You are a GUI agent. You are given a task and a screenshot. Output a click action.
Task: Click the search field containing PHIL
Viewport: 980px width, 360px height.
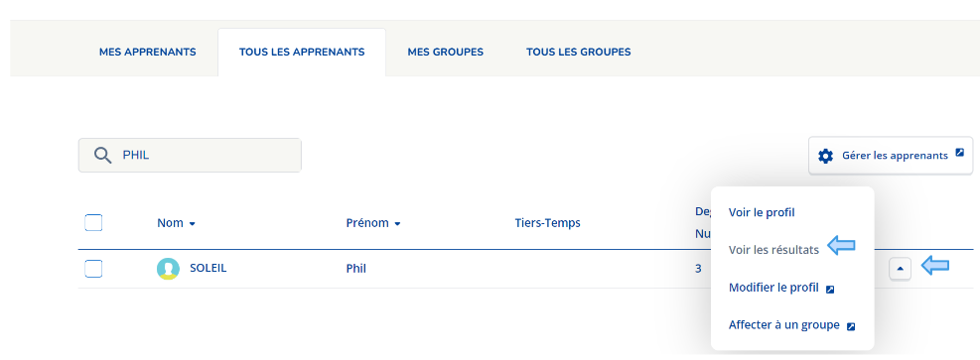tap(190, 156)
